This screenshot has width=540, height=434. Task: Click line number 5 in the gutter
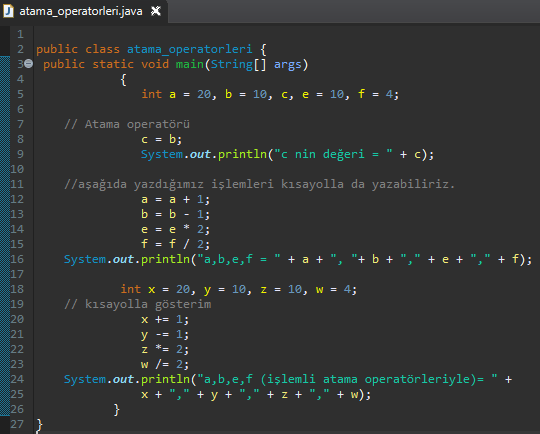(20, 94)
